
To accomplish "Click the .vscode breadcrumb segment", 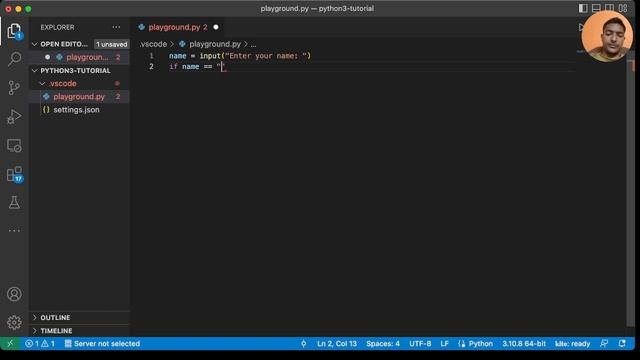I will pyautogui.click(x=153, y=44).
